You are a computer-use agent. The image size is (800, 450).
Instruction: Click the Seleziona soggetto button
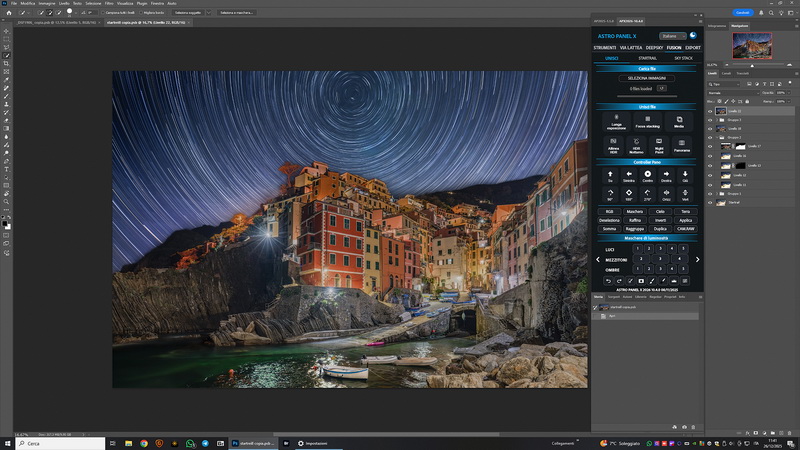click(x=188, y=13)
